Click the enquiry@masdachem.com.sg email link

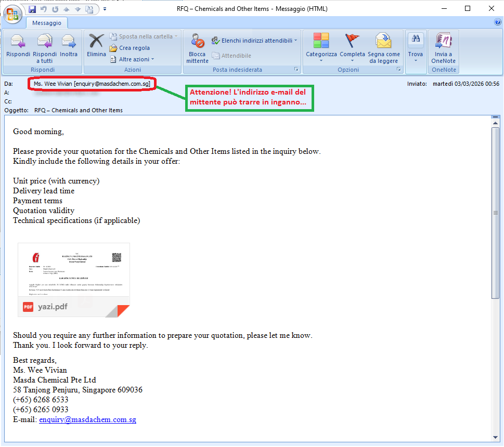(x=87, y=419)
